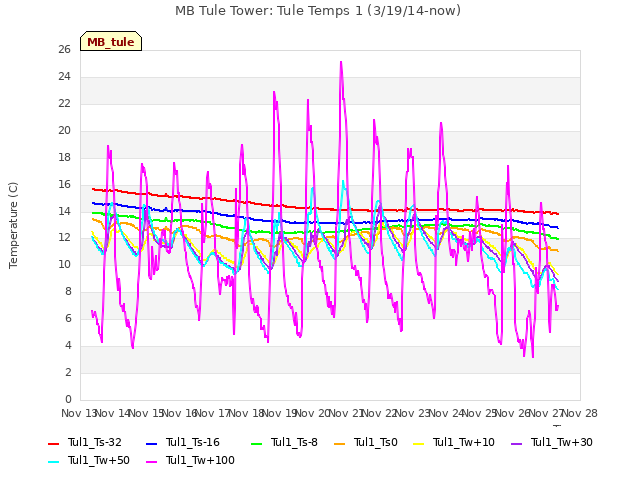Viewport: 640px width, 480px height.
Task: Click the cyan Tul1_Tw+50 legend swatch
Action: point(53,461)
